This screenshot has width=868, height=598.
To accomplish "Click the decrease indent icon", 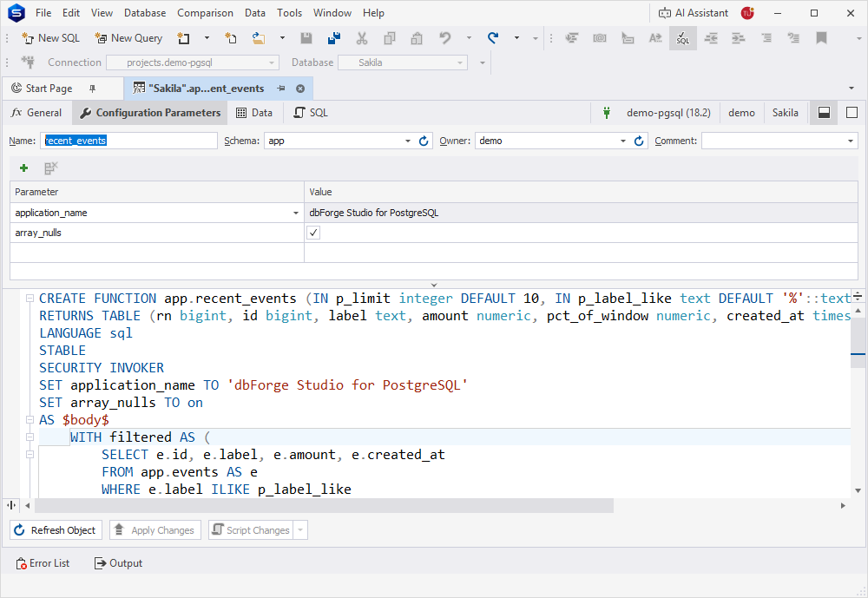I will 711,38.
